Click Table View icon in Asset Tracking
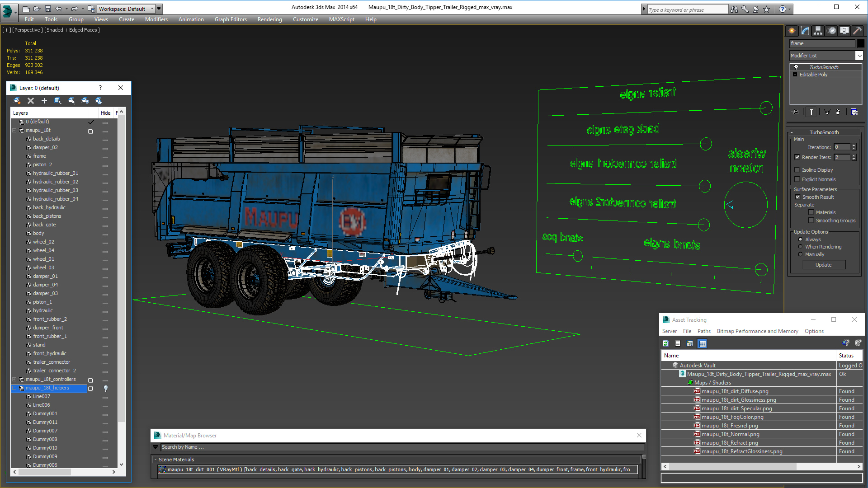The width and height of the screenshot is (868, 488). click(x=702, y=343)
